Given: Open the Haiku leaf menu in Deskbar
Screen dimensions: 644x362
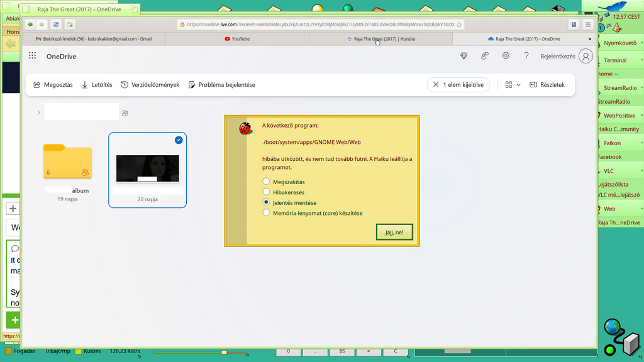Looking at the screenshot, I should 612,7.
